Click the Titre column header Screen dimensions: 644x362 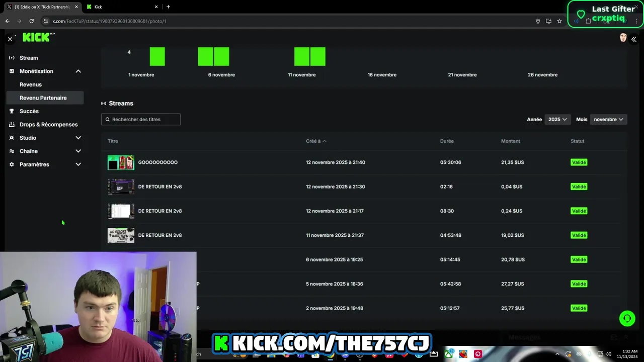tap(113, 141)
